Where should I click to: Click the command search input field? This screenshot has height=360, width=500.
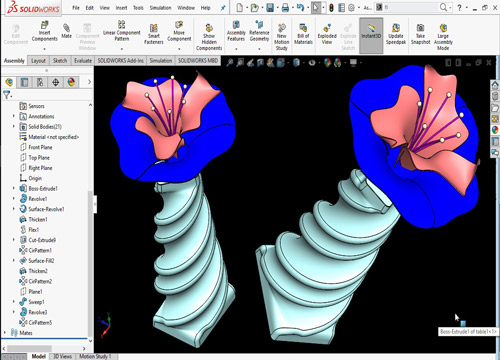tap(411, 7)
